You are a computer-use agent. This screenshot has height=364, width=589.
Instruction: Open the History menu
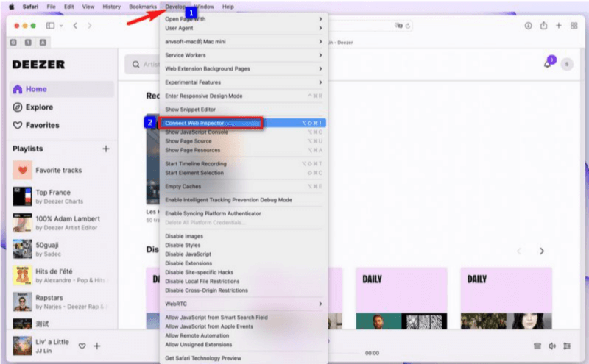112,7
